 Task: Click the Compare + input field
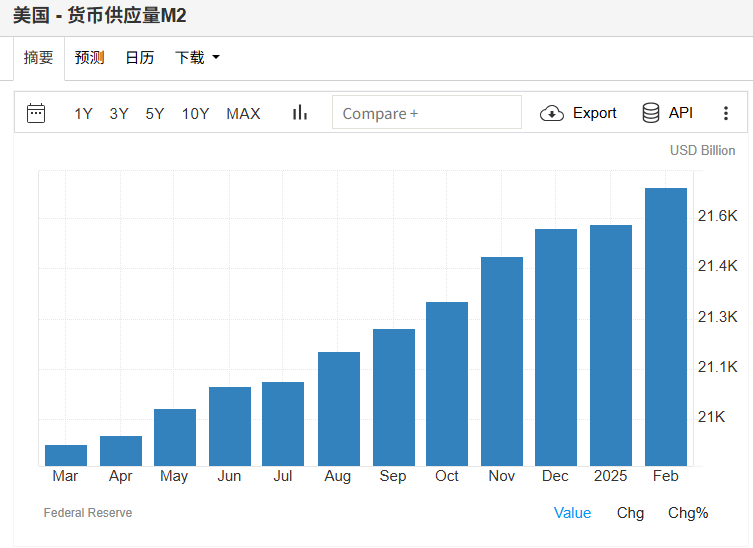[x=427, y=112]
